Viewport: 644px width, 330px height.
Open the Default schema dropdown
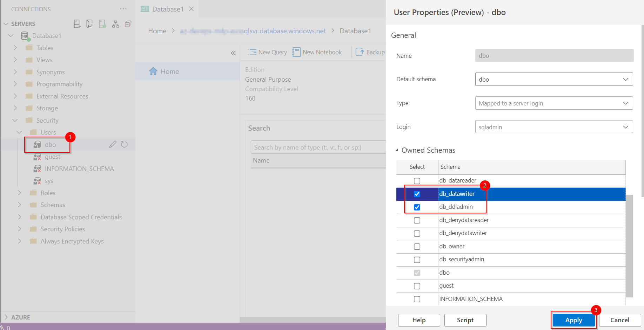tap(626, 79)
